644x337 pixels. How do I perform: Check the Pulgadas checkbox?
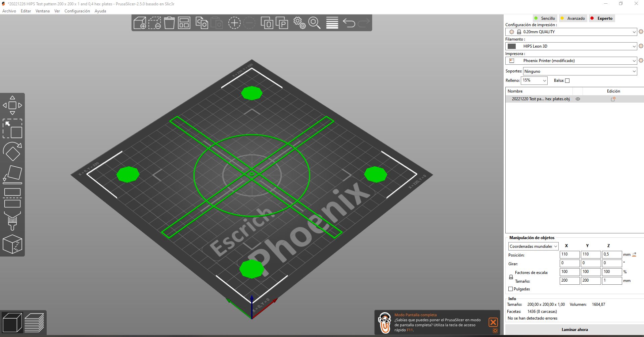510,289
